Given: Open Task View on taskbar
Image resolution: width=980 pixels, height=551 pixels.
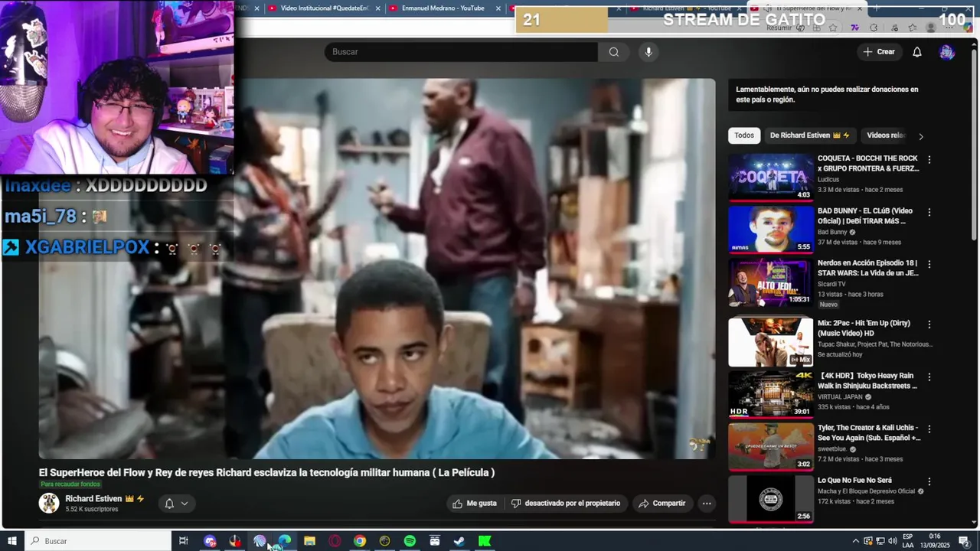Looking at the screenshot, I should coord(184,541).
